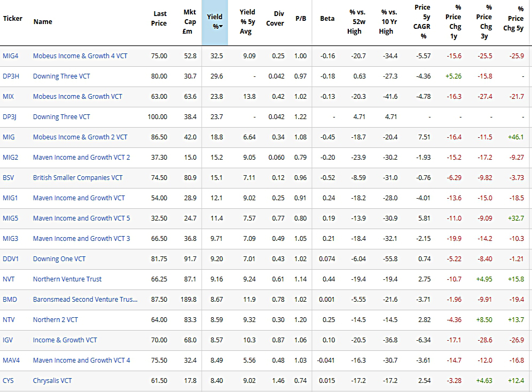
Task: Select CYS div cover 1.46
Action: (278, 381)
